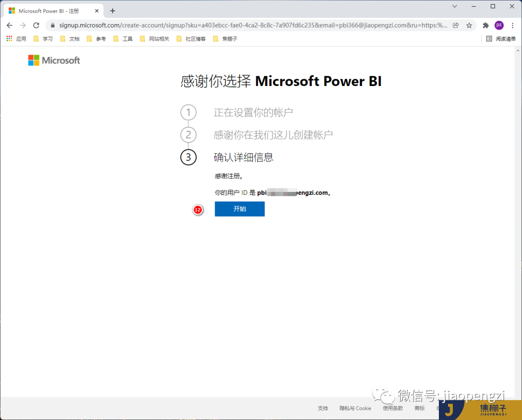
Task: Click step 1 circle 正在设置你的帐户
Action: tap(188, 113)
